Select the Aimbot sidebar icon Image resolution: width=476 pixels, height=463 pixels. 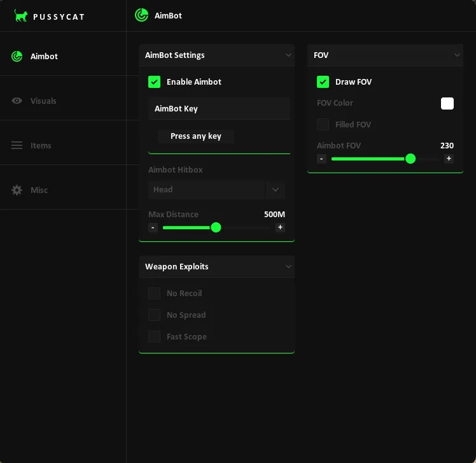(17, 56)
